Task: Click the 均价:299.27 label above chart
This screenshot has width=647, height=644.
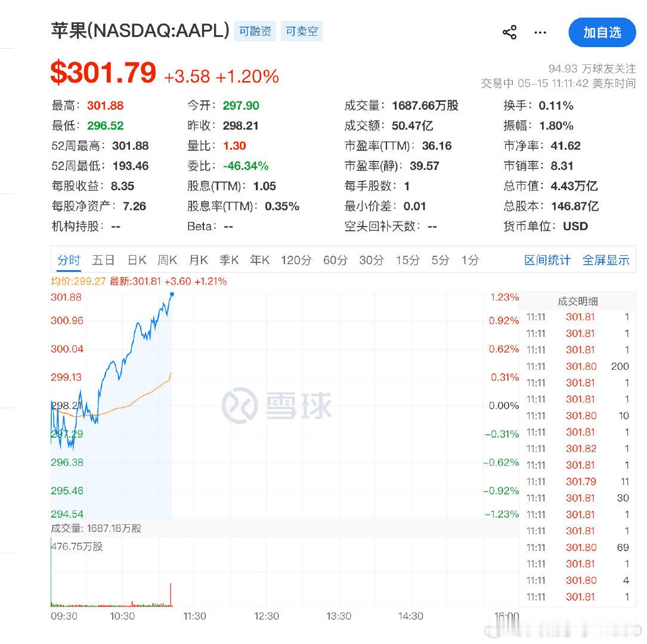Action: click(78, 281)
